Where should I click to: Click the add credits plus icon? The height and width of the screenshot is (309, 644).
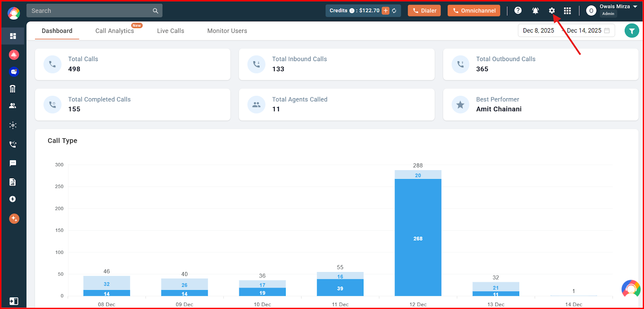pos(386,11)
